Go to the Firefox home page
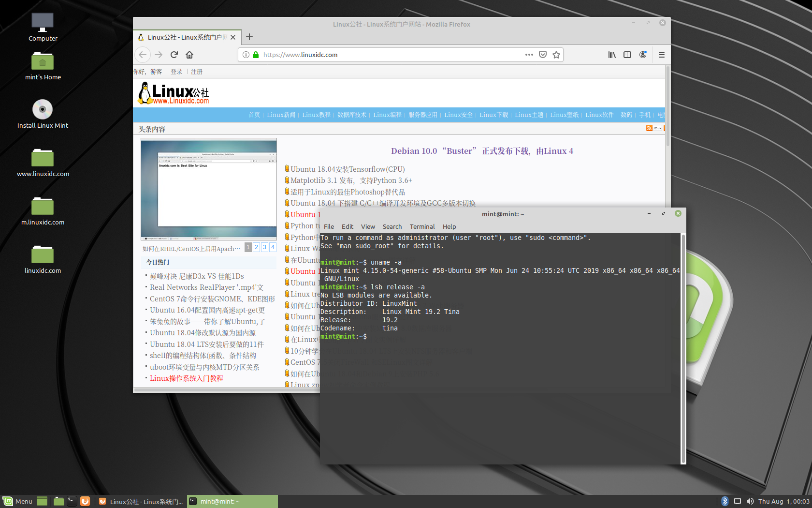 [189, 55]
